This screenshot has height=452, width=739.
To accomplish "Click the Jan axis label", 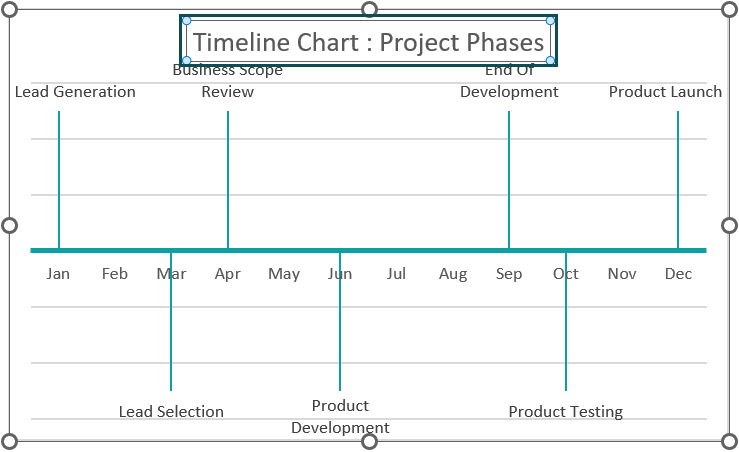I will [x=58, y=274].
